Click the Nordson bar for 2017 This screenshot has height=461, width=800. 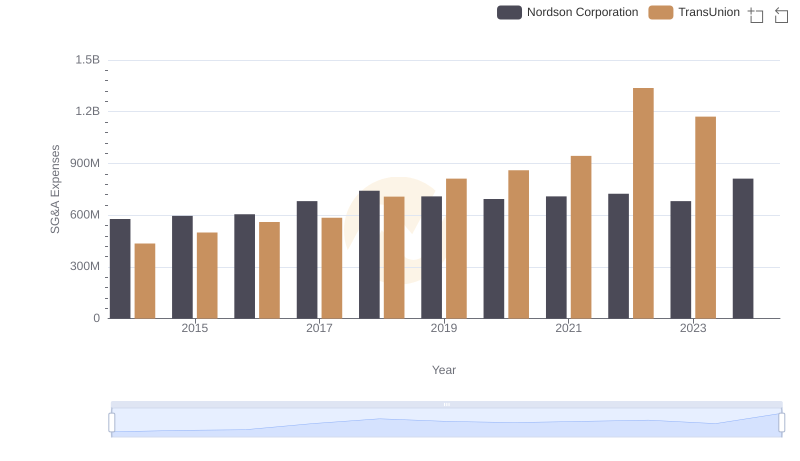tap(307, 260)
